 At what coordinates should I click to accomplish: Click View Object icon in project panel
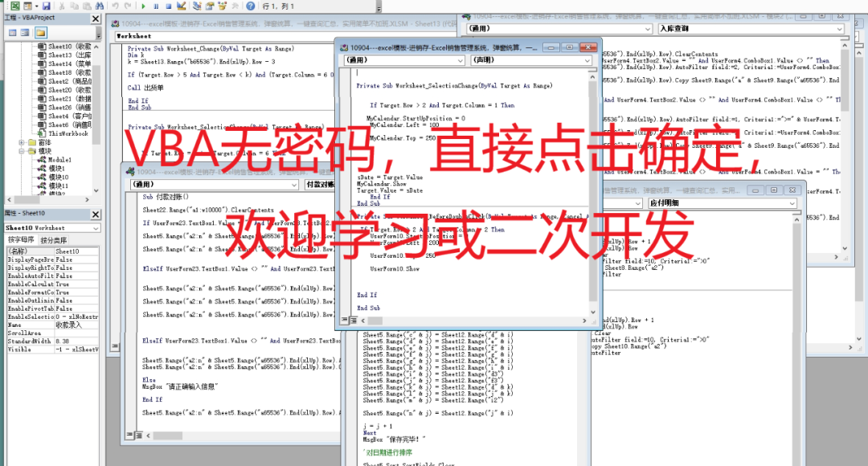tap(25, 33)
